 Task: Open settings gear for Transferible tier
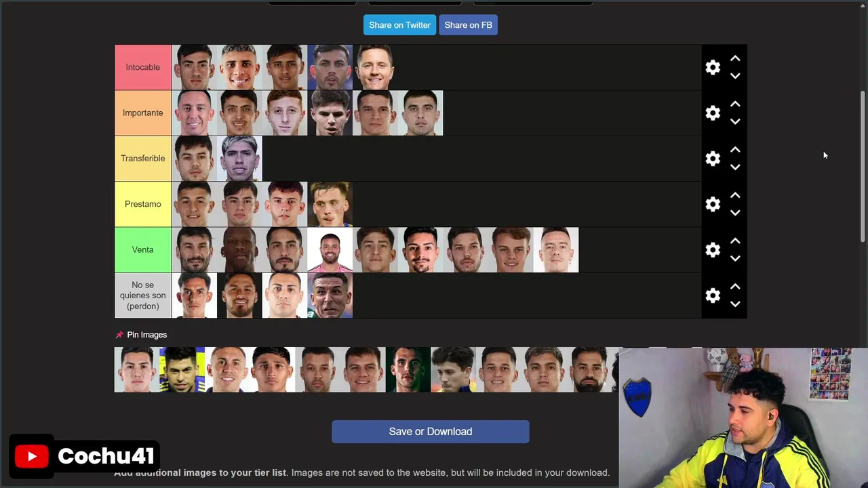[713, 158]
